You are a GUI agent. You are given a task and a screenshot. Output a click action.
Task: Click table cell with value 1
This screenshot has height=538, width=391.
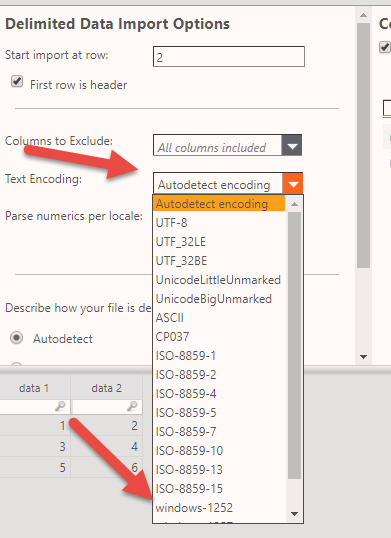pyautogui.click(x=34, y=425)
